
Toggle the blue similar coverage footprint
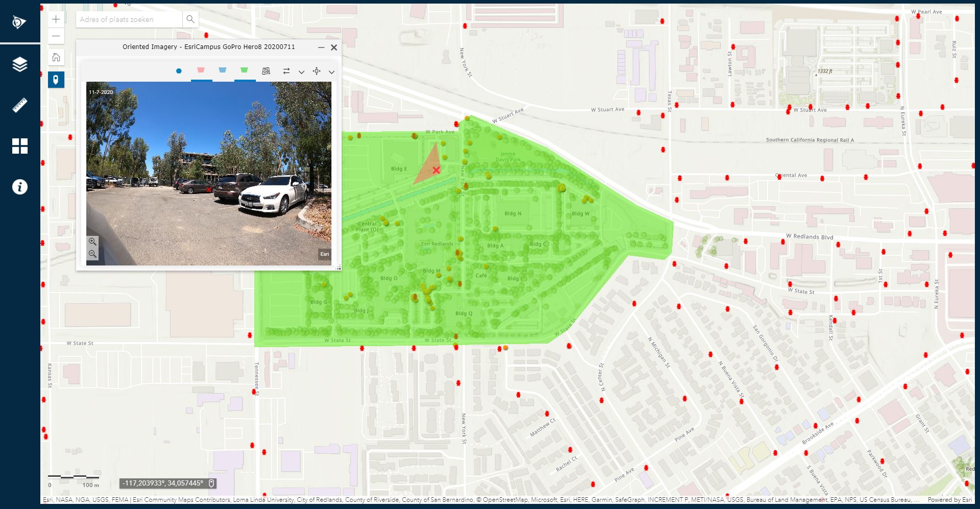tap(222, 70)
